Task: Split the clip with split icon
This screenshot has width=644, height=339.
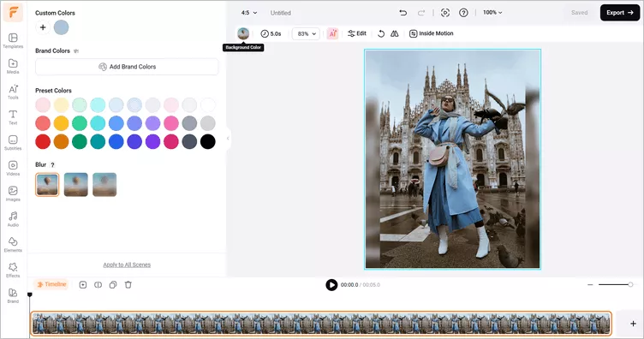Action: point(98,285)
